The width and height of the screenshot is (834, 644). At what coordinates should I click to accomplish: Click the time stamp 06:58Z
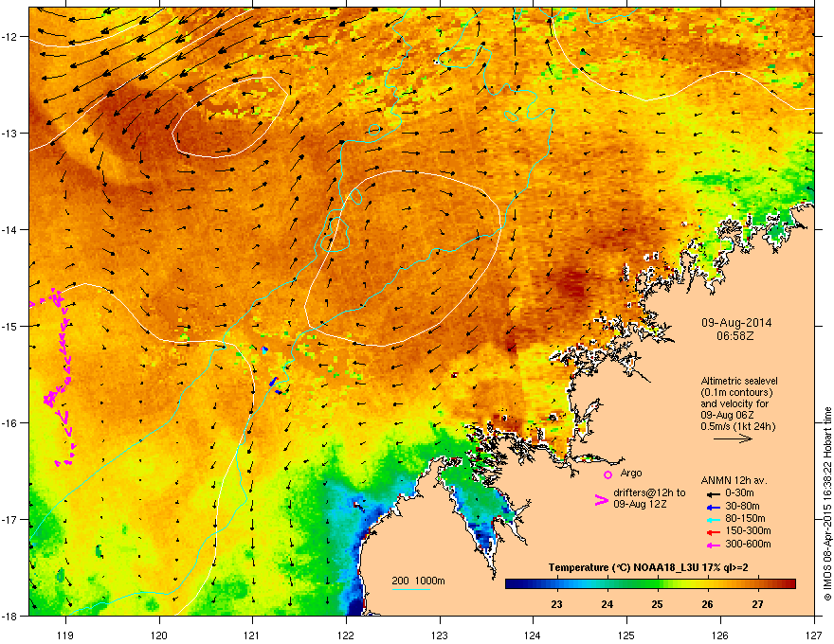coord(735,336)
